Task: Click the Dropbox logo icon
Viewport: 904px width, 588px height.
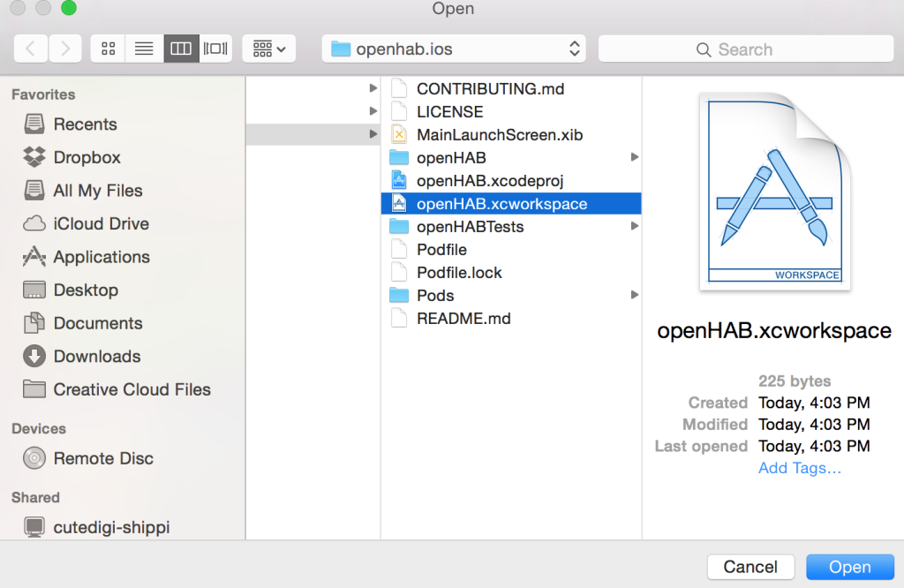Action: tap(34, 157)
